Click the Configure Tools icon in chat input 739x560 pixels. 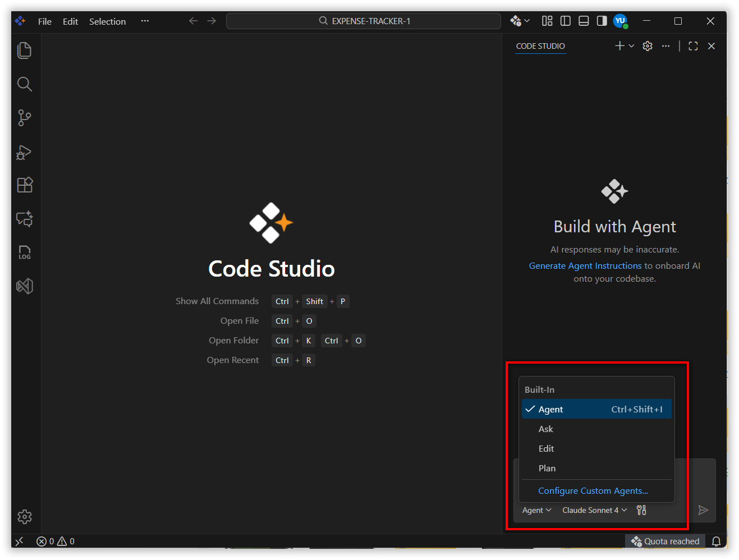click(641, 510)
